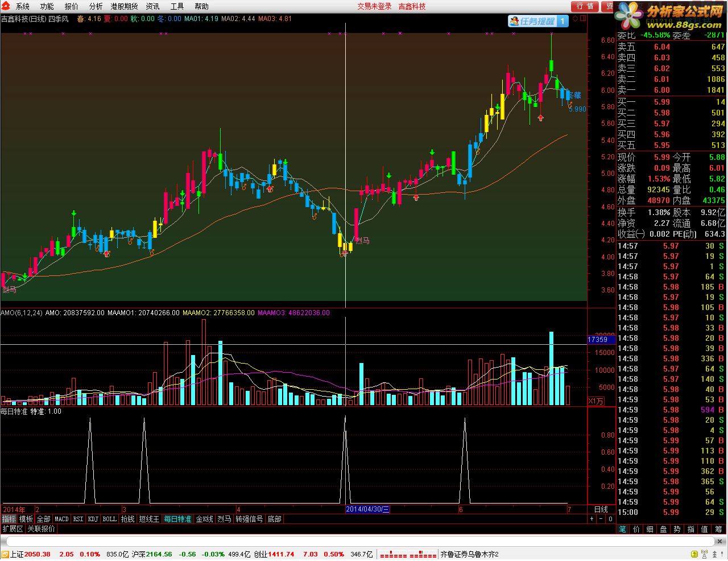728x561 pixels.
Task: Click the blue "1" badge on 任务提醒
Action: click(x=562, y=21)
